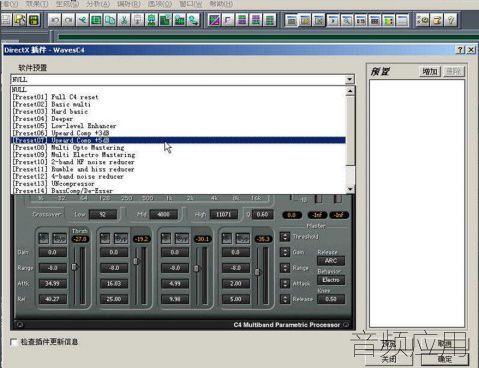This screenshot has width=479, height=368.
Task: Toggle the first band's Solo button
Action: click(x=44, y=238)
